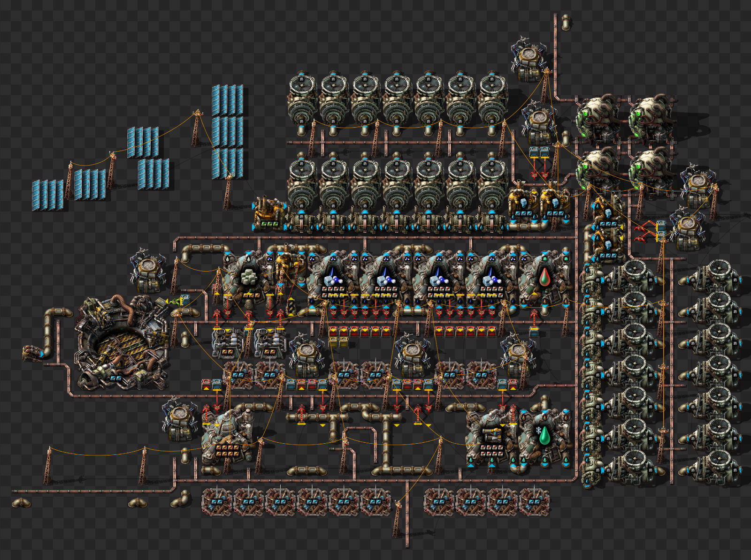
Task: Select far-left solar panel group
Action: coord(47,195)
